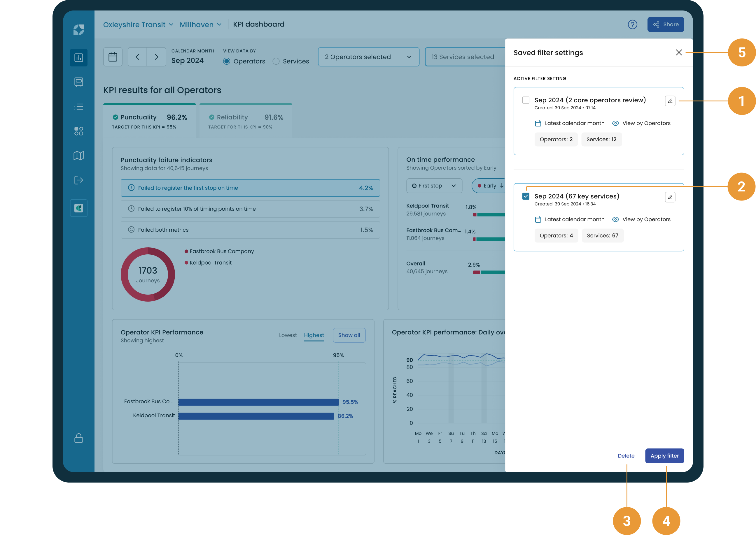Screen dimensions: 756x535
Task: Open the map view sidebar icon
Action: tap(78, 156)
